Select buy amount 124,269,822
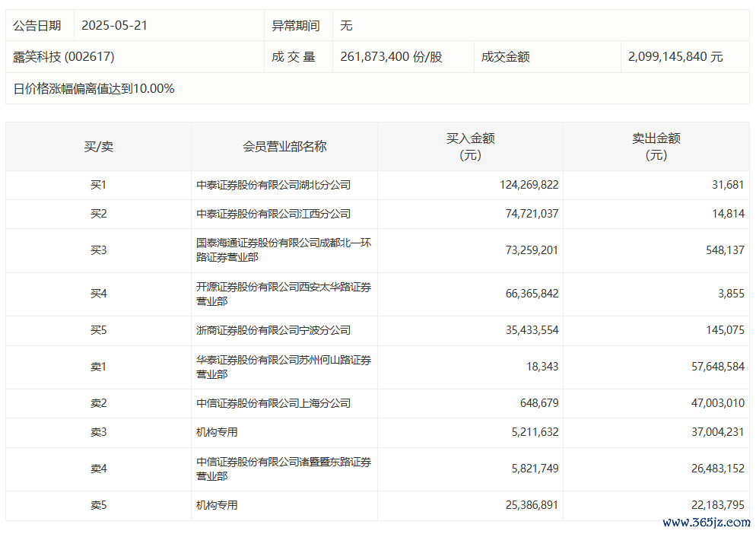This screenshot has height=534, width=756. pyautogui.click(x=529, y=185)
